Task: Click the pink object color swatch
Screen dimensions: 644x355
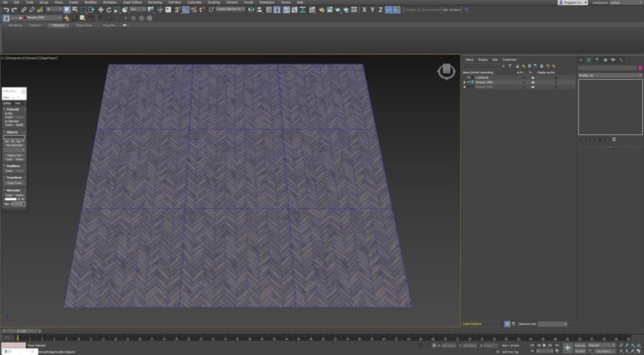Action: (640, 67)
